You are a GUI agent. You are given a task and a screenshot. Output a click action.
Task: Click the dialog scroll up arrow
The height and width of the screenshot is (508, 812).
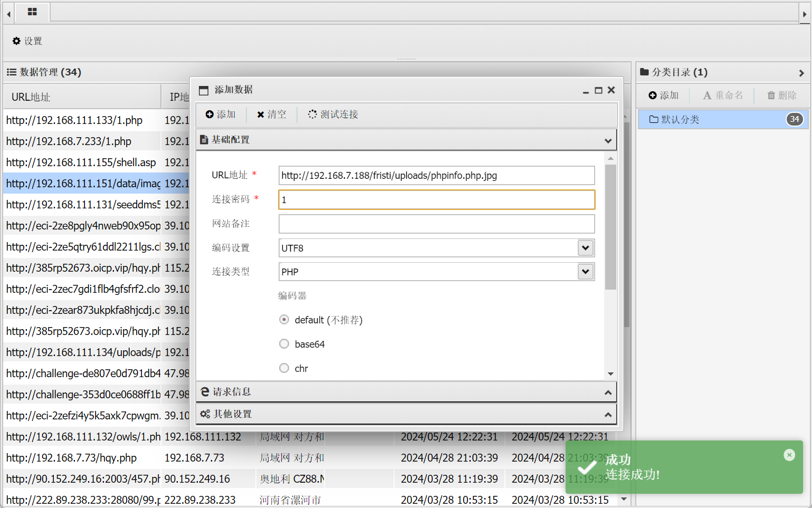(x=610, y=158)
